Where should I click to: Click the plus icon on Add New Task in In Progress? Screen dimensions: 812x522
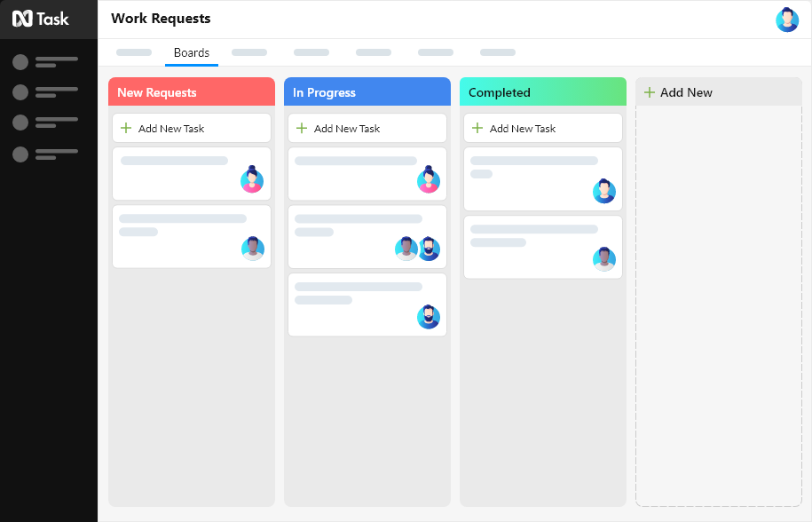tap(301, 128)
